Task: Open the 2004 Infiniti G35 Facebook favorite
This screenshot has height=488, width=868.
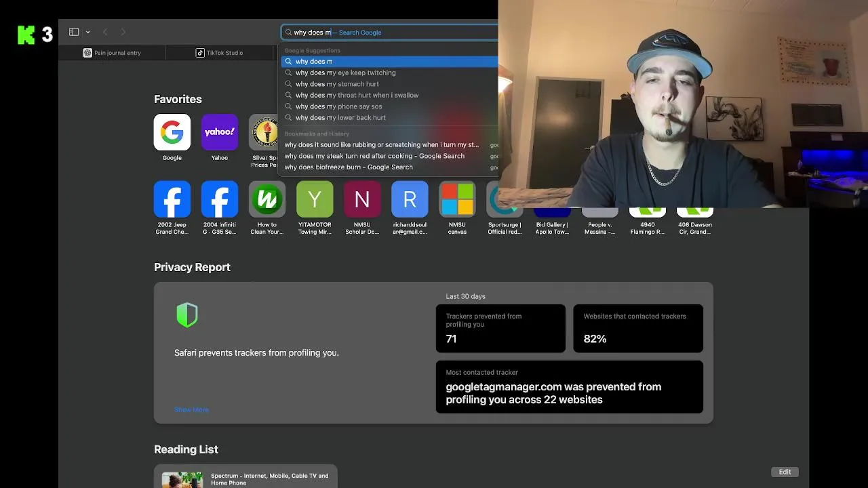Action: click(220, 199)
